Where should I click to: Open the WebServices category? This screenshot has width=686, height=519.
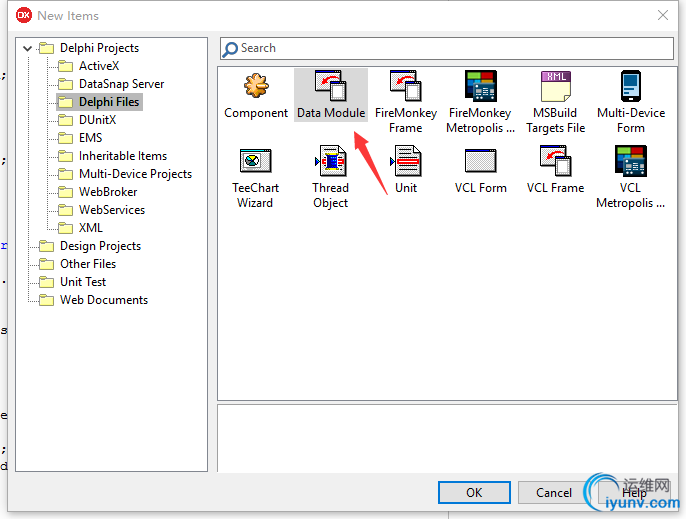tap(102, 210)
